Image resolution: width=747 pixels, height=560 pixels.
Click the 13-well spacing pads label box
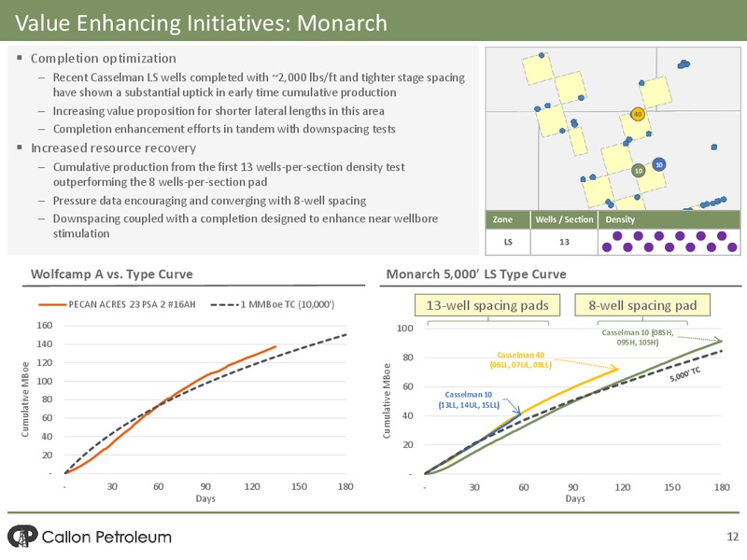point(487,305)
